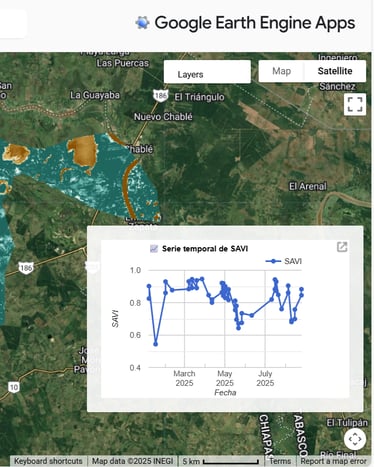Click the lowest SAVI data point near 0.55
This screenshot has height=467, width=375.
click(155, 344)
